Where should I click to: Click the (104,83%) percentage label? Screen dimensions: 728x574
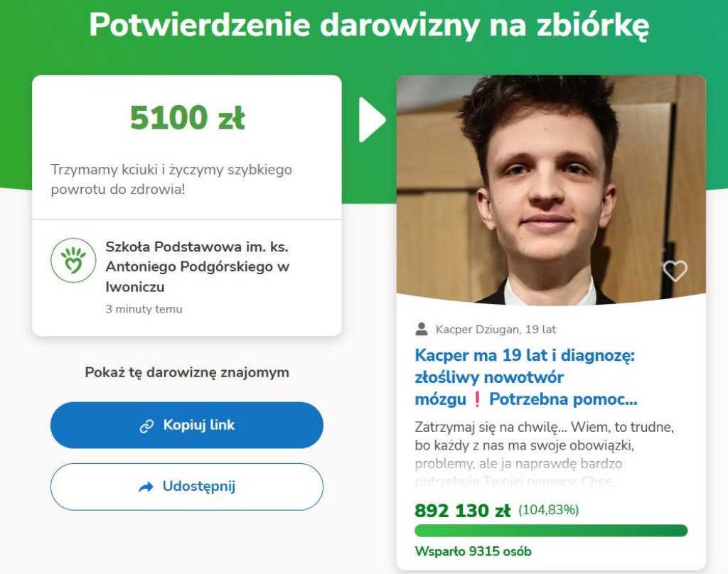tap(549, 510)
